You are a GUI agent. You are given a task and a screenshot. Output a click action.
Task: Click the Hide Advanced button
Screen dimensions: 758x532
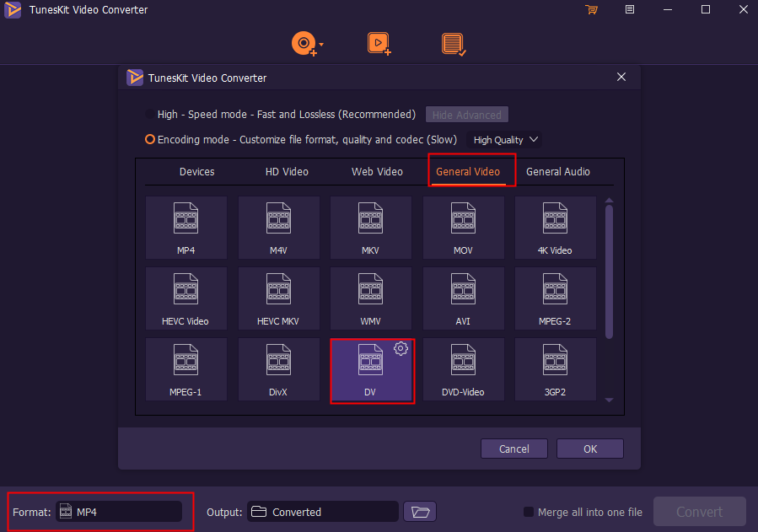coord(467,115)
